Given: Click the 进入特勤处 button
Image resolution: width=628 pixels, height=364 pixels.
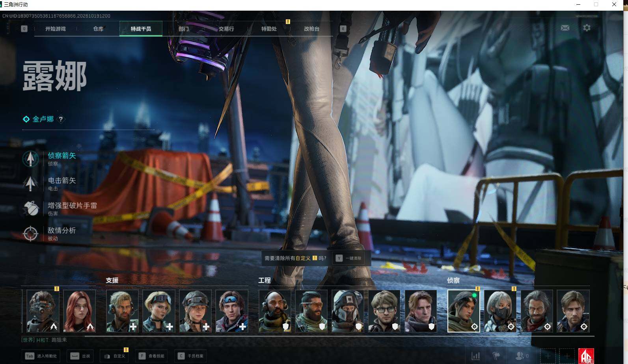Looking at the screenshot, I should [x=41, y=356].
